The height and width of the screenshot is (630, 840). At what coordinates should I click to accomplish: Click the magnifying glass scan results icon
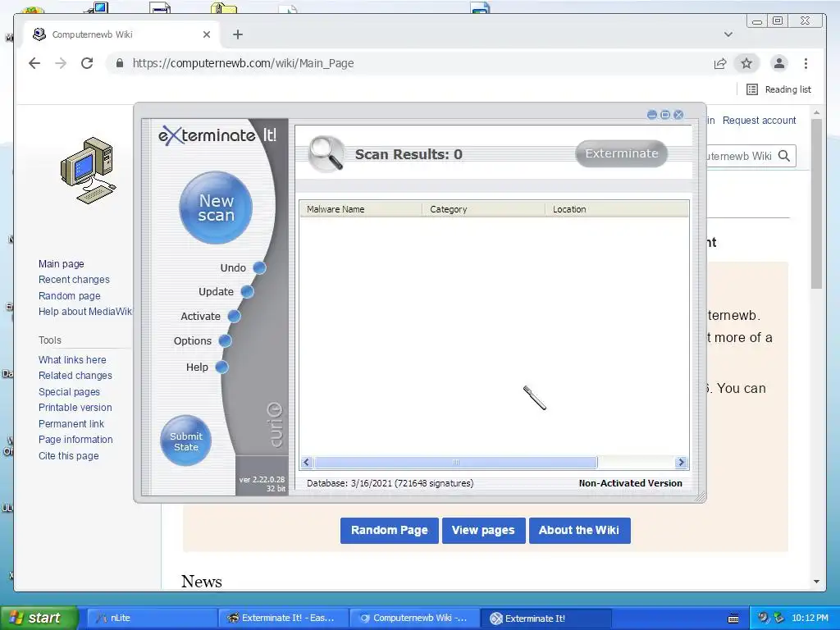coord(326,153)
